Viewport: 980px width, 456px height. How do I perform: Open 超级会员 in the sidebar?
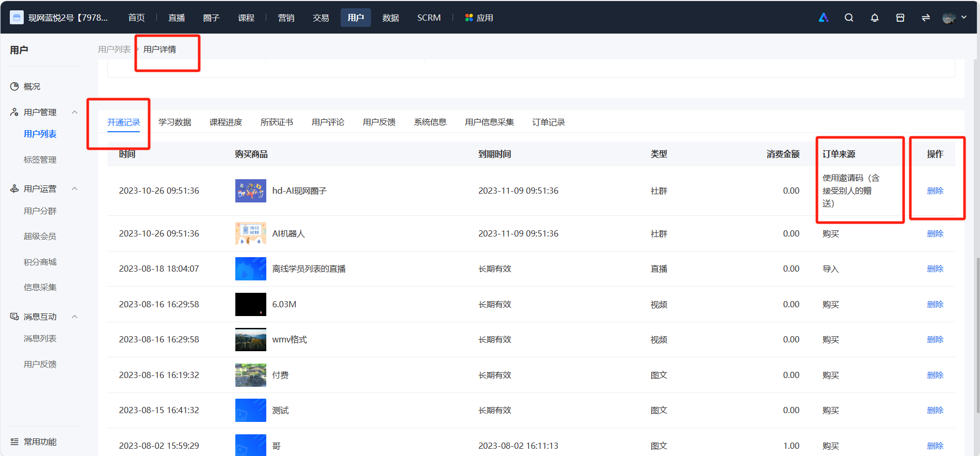tap(40, 236)
